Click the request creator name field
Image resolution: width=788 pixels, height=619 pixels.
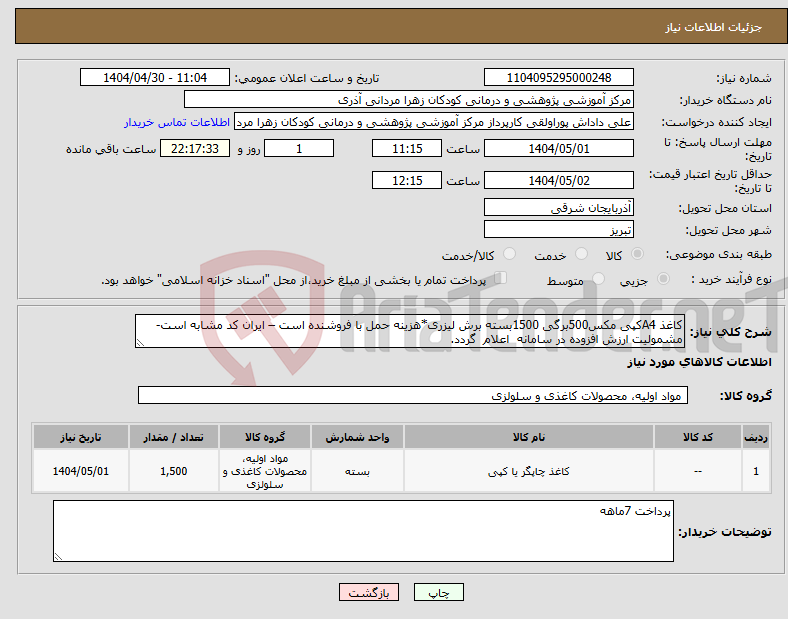point(434,122)
